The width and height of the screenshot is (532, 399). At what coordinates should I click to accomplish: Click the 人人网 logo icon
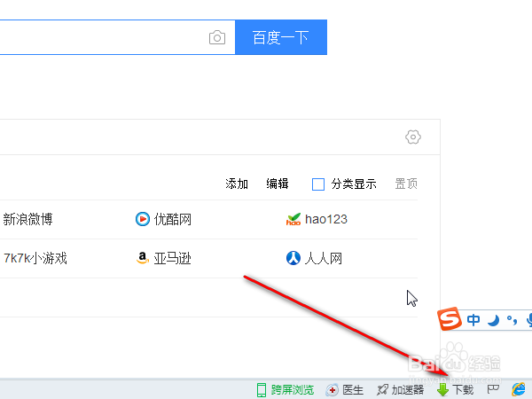[x=293, y=258]
